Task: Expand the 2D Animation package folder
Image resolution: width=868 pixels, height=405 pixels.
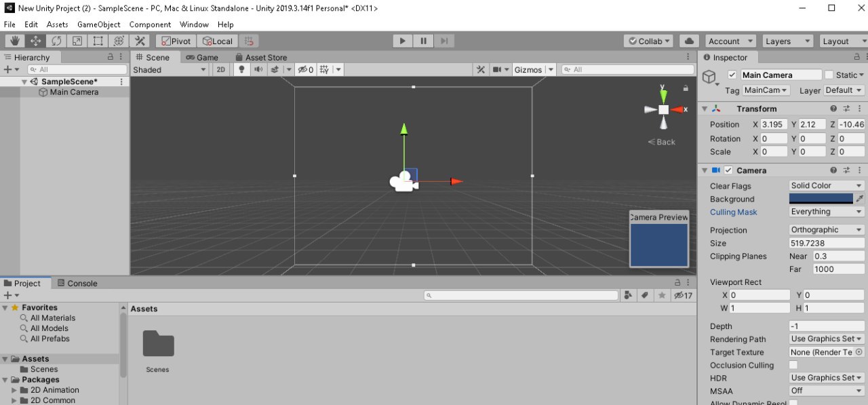Action: click(x=14, y=390)
